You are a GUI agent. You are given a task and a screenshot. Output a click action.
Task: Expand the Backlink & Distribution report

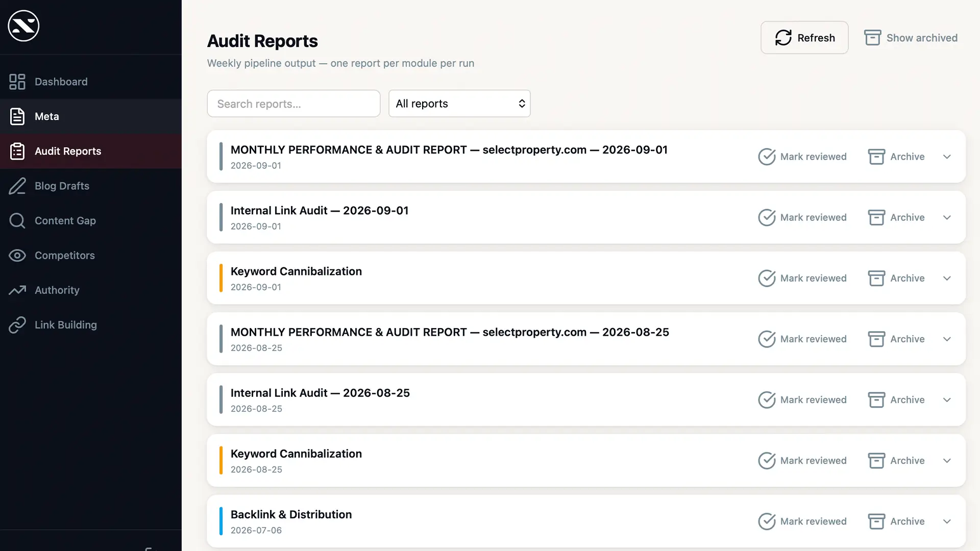click(x=947, y=521)
